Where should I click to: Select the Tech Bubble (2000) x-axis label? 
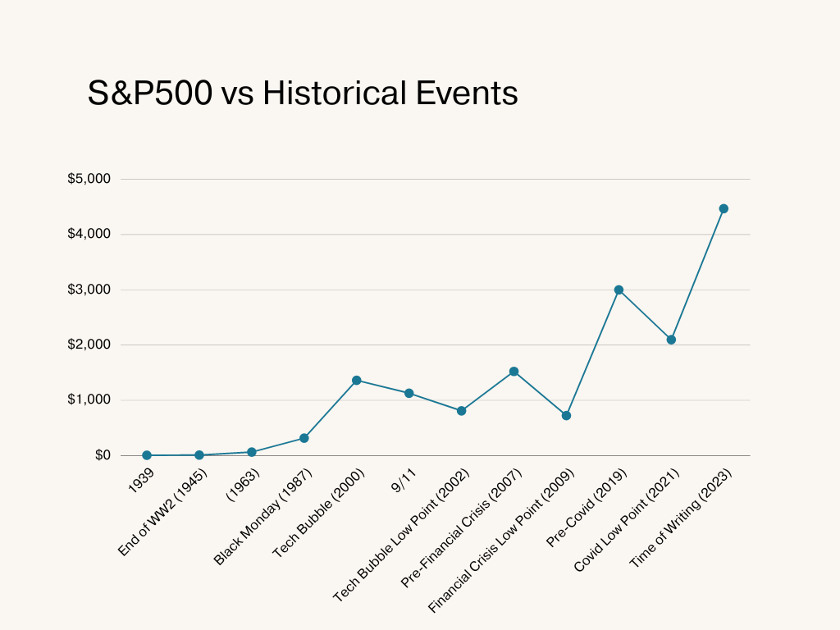pos(319,513)
